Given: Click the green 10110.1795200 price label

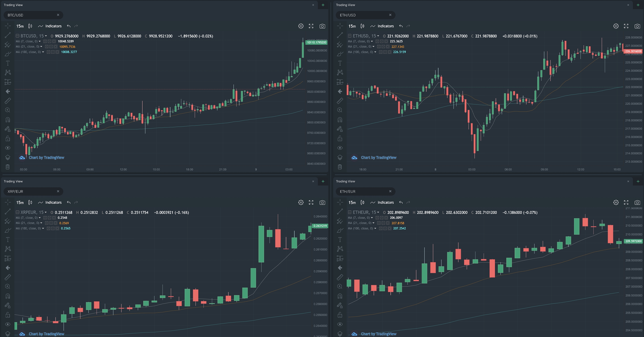Looking at the screenshot, I should 316,43.
